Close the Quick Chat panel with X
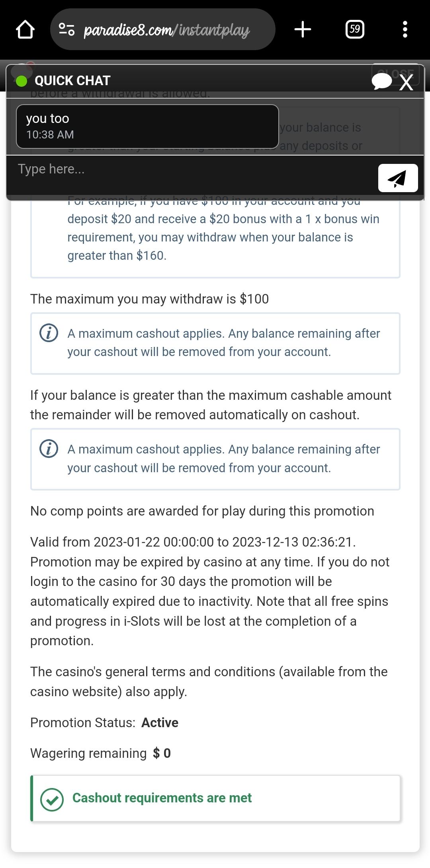Image resolution: width=430 pixels, height=868 pixels. tap(407, 82)
